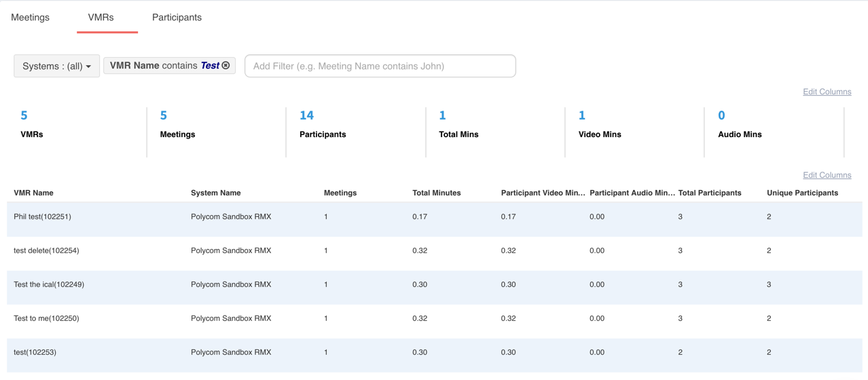This screenshot has height=380, width=868.
Task: Click Edit Columns above the VMR table
Action: 827,175
